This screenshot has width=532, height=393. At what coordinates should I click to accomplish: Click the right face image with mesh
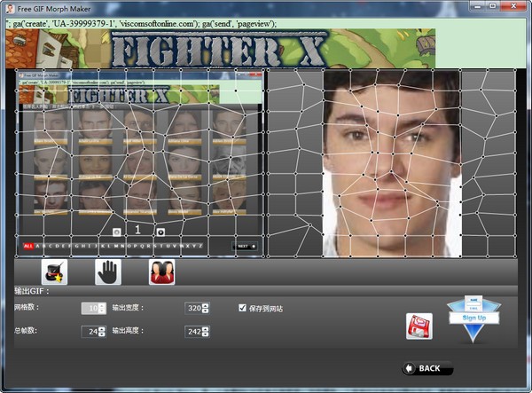(392, 163)
